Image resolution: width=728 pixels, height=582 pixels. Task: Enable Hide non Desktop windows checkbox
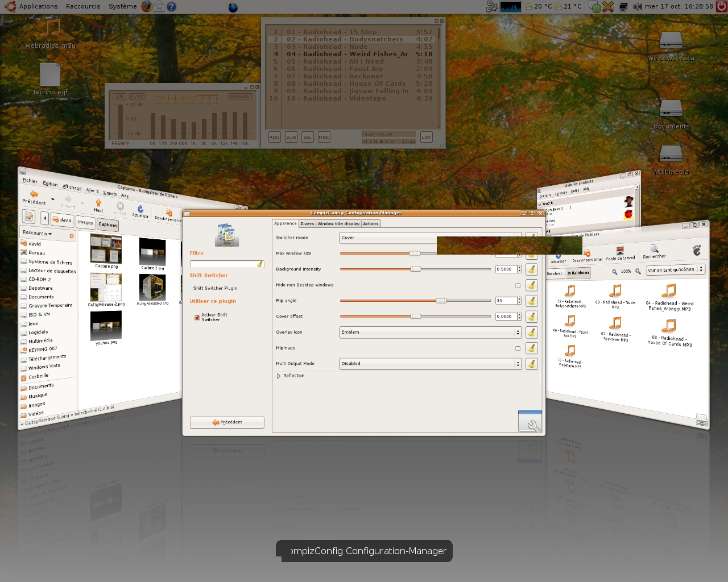[518, 285]
